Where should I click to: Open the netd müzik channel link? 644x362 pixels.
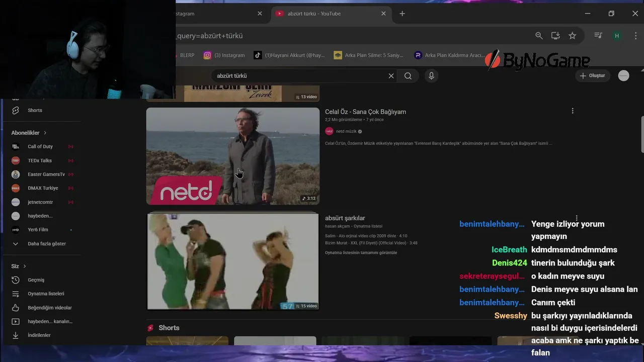(346, 131)
